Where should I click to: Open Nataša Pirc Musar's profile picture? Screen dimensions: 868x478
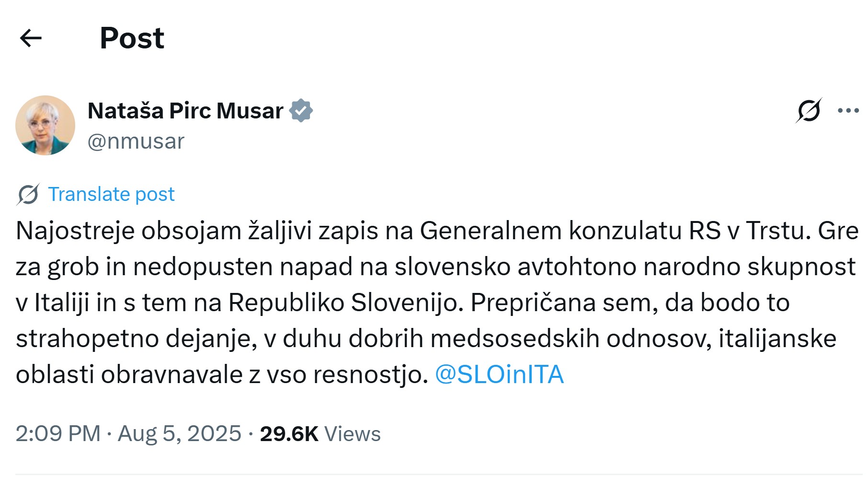pyautogui.click(x=45, y=125)
